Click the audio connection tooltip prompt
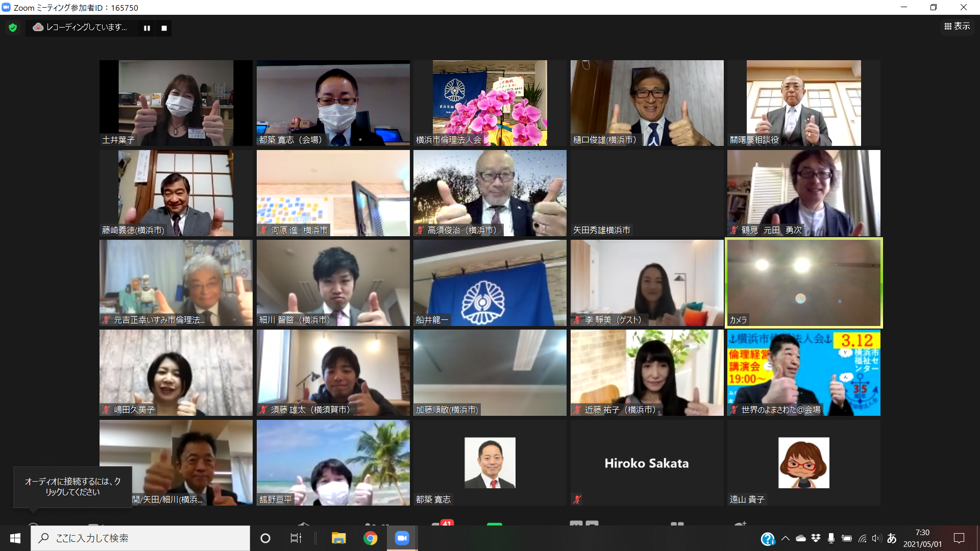 point(72,486)
